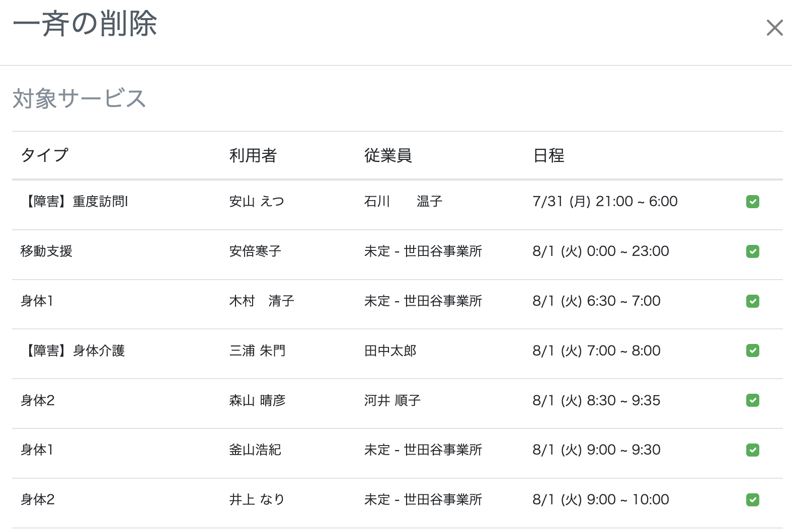Select schedule 7/31 (月) 21:00 ~ 6:00

click(x=605, y=201)
